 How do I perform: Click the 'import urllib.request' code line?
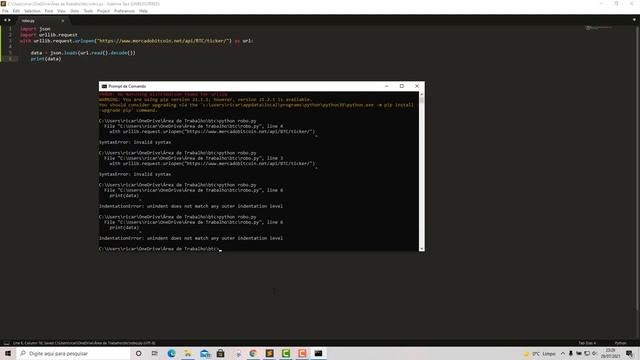click(49, 35)
